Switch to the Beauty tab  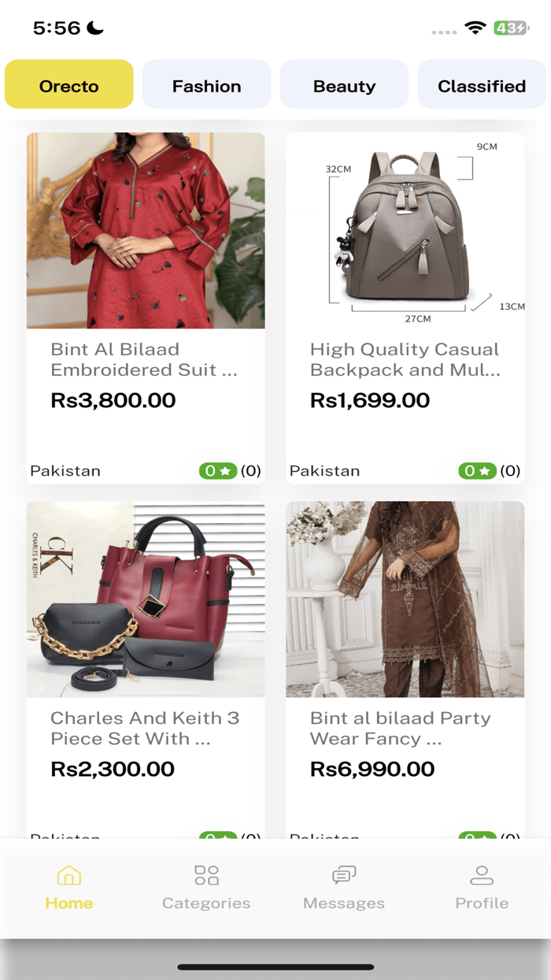[344, 84]
